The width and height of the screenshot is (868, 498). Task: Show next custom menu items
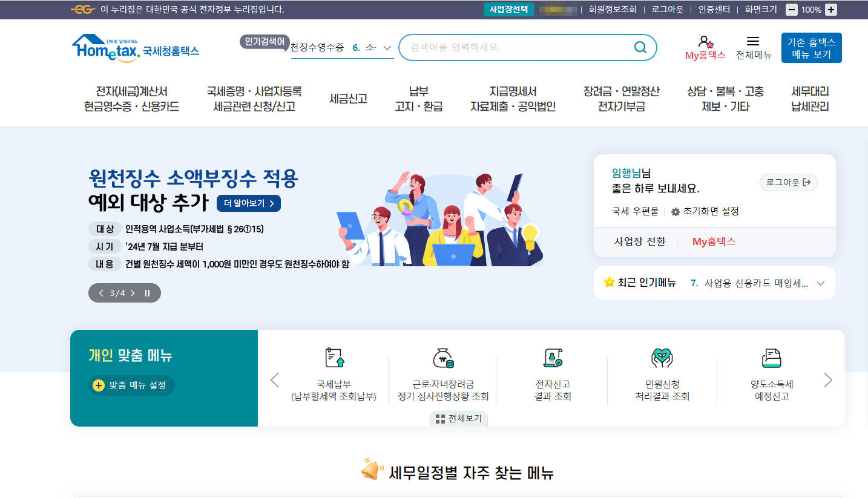(x=828, y=380)
